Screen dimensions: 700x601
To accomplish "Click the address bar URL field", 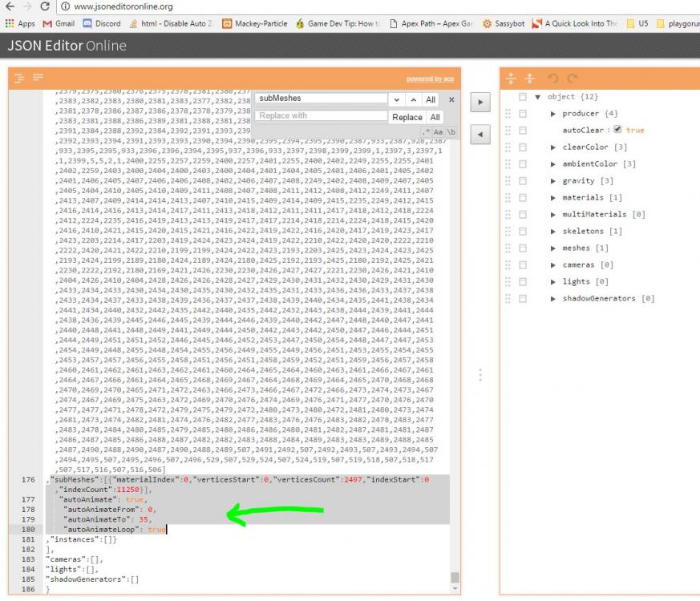I will tap(379, 6).
